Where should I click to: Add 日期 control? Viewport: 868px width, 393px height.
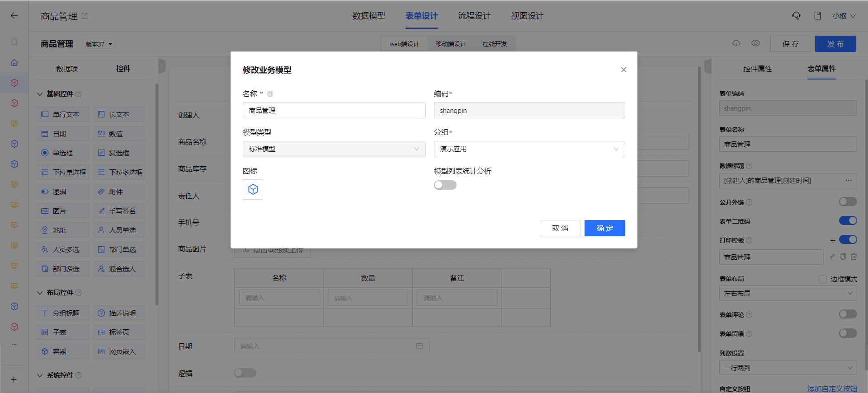(63, 134)
